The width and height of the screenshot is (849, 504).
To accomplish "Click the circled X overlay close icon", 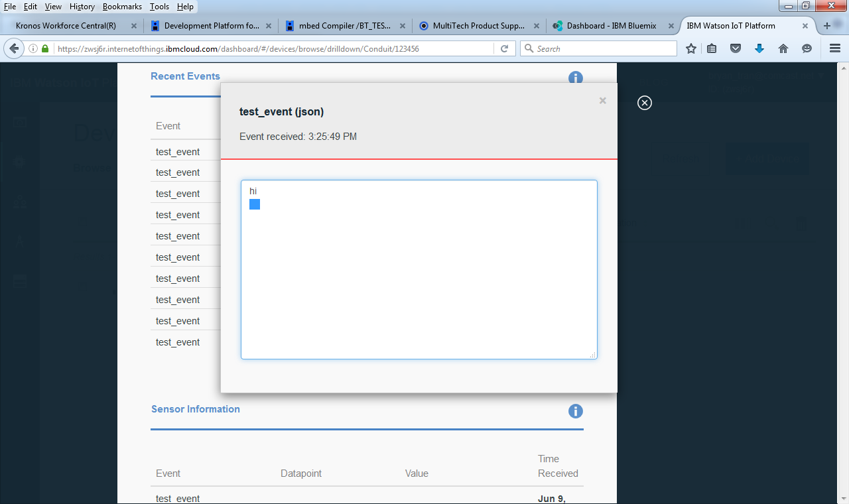I will (x=644, y=103).
